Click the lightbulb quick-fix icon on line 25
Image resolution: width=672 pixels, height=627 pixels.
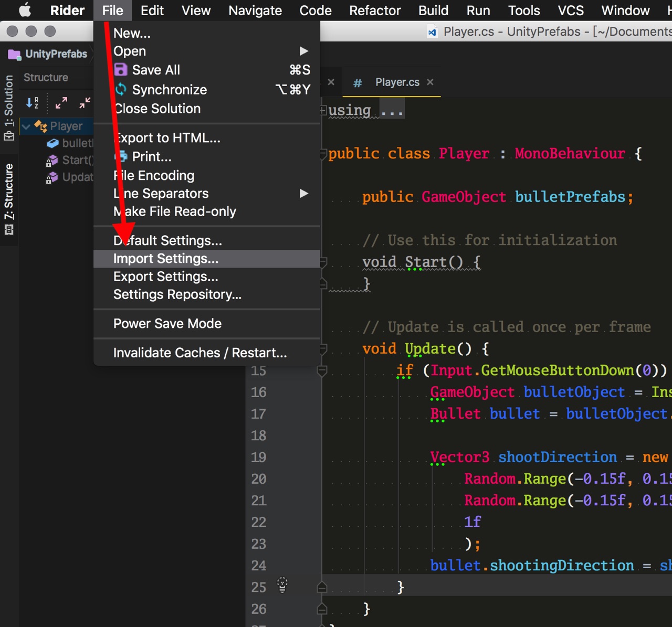tap(282, 585)
